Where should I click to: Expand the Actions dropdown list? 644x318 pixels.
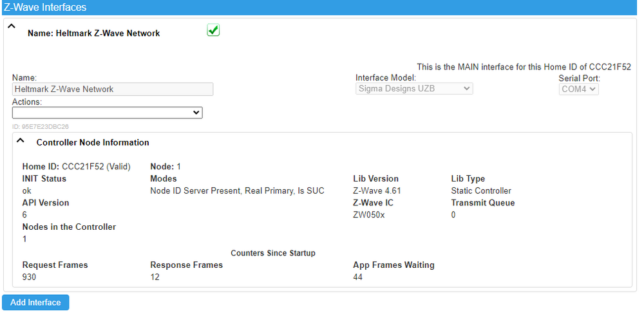(107, 113)
